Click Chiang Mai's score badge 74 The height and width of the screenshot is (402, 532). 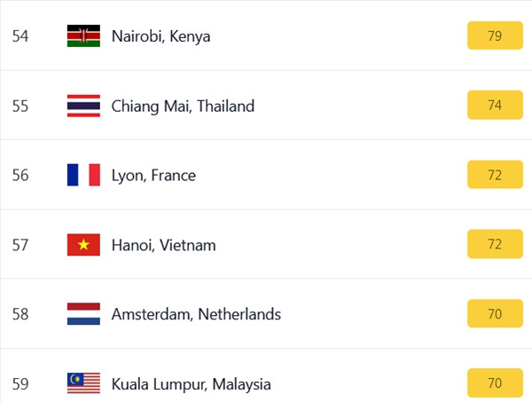[494, 106]
